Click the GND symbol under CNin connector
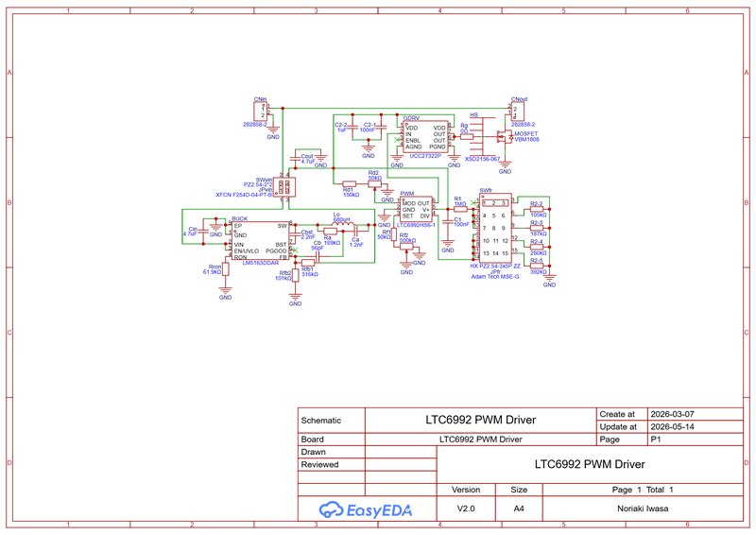 point(273,132)
